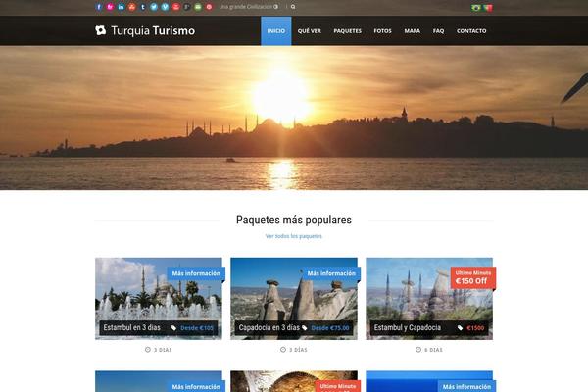Click the Turquia Turismo logo icon

(x=101, y=30)
